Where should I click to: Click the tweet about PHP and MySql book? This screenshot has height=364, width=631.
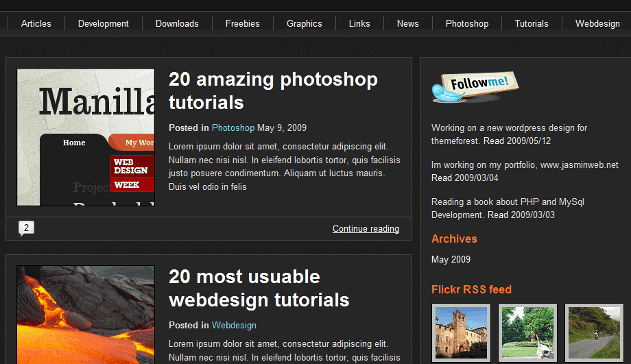point(508,208)
